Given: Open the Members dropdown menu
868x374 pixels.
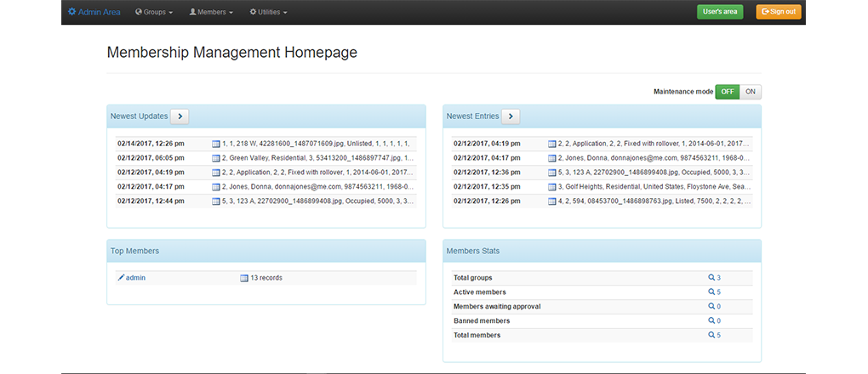Looking at the screenshot, I should [x=211, y=12].
